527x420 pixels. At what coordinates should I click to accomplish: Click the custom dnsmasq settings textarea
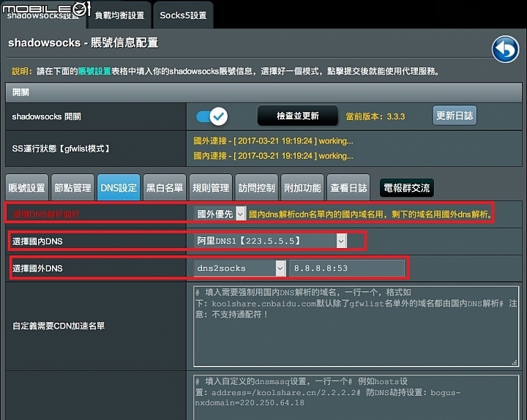(x=356, y=397)
